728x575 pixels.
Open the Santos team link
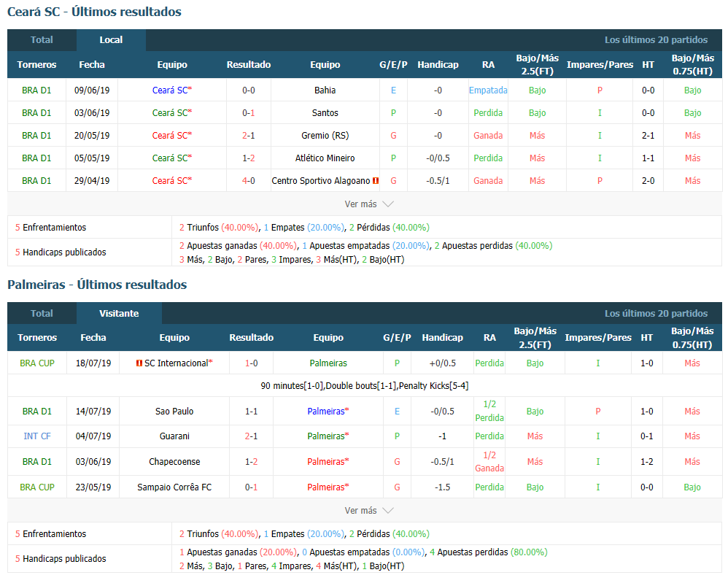pyautogui.click(x=325, y=113)
